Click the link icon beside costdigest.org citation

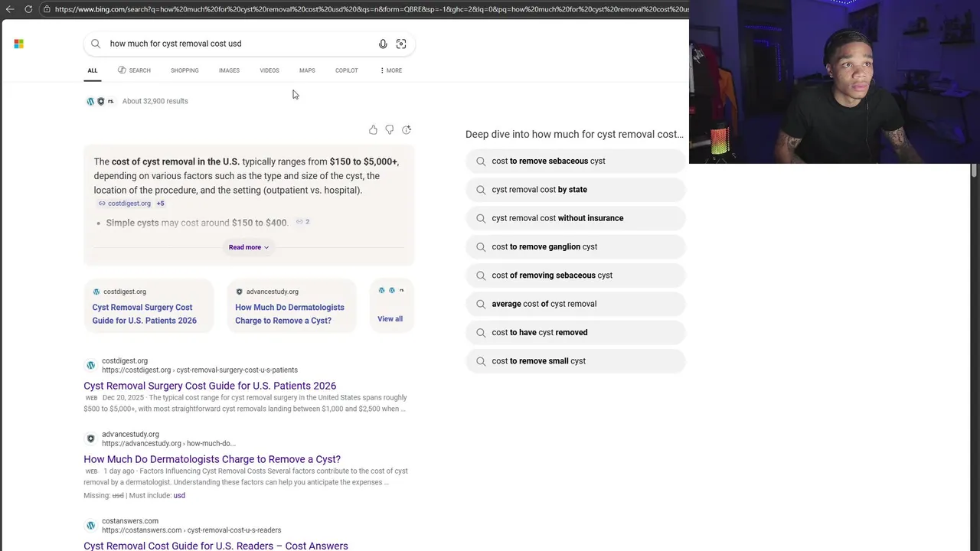(102, 204)
